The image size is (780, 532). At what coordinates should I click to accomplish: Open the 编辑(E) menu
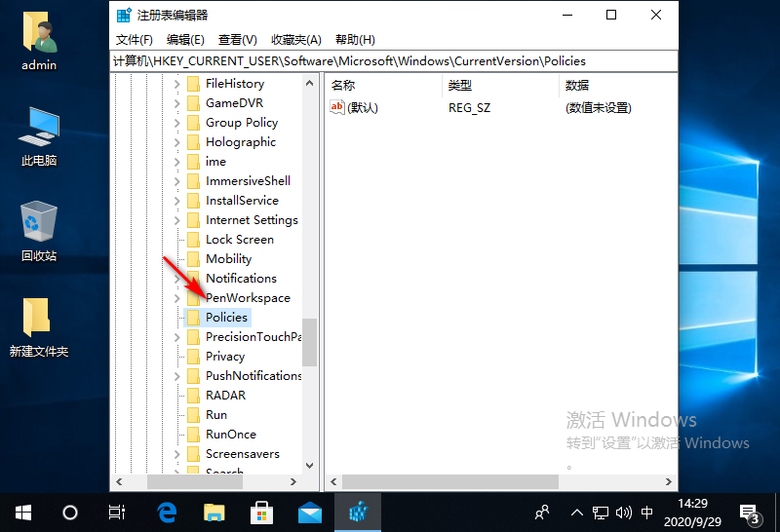185,40
